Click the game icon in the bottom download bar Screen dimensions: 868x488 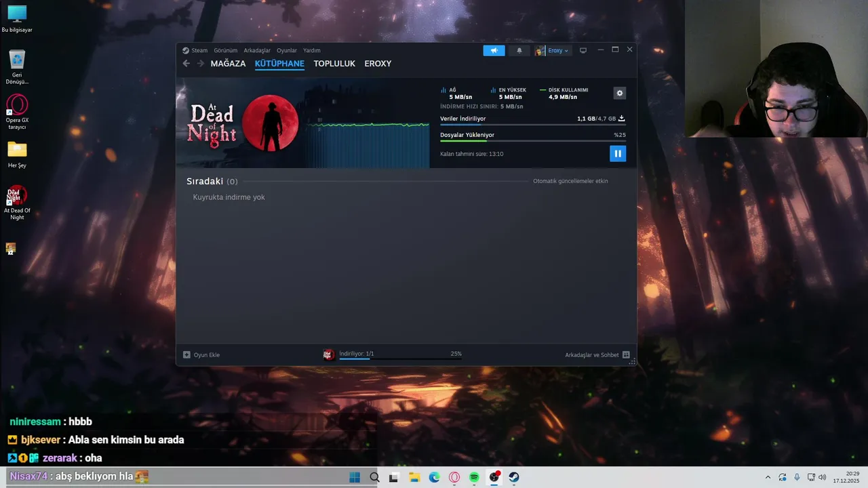click(x=328, y=354)
